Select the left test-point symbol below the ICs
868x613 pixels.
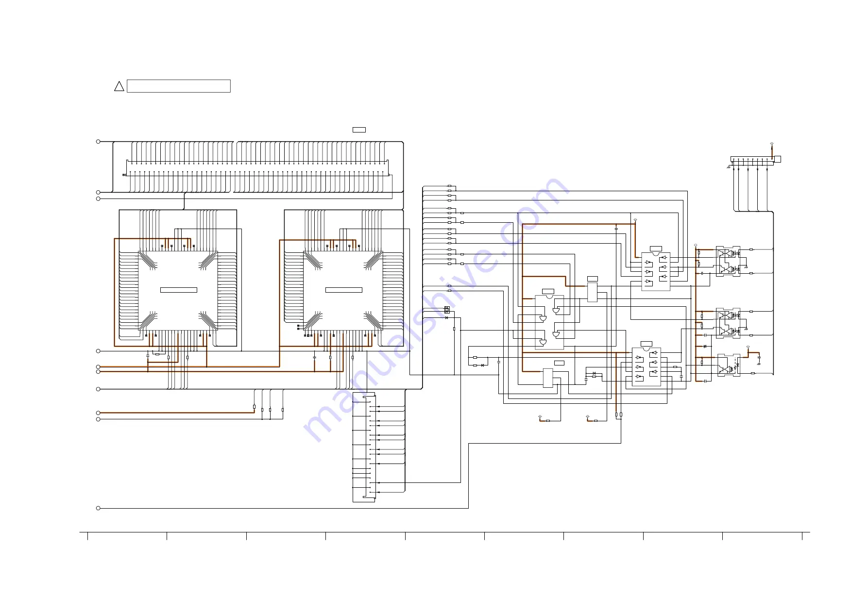coord(540,416)
